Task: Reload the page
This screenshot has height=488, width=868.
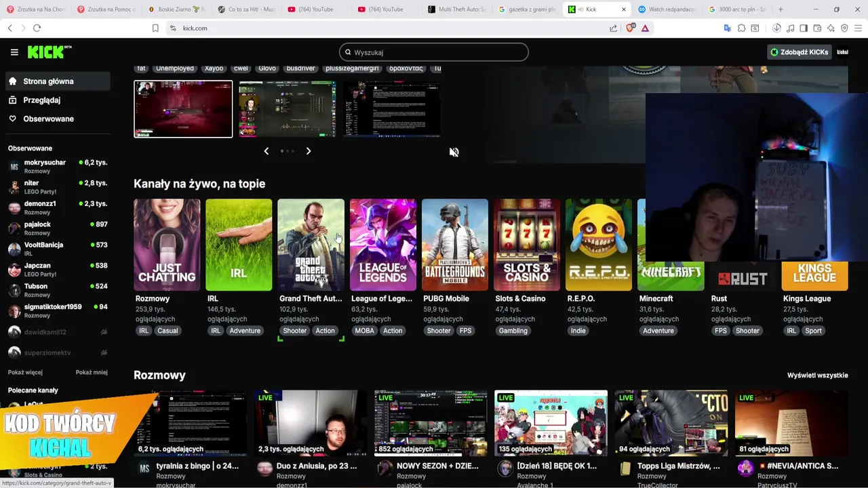Action: click(x=37, y=28)
